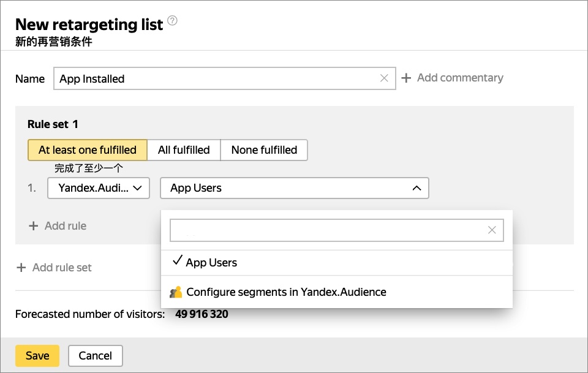Screen dimensions: 588x373
Task: Click the plus icon next to Add rule
Action: (x=33, y=225)
